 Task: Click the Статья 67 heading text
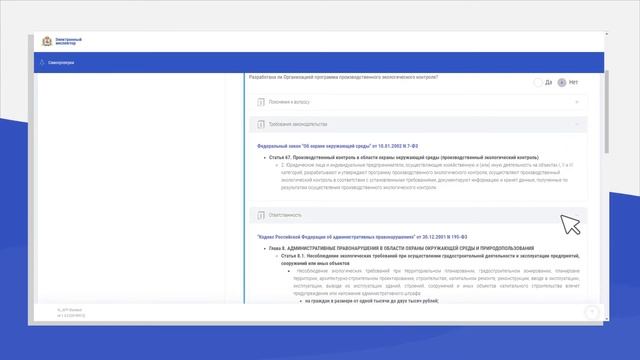coord(404,158)
